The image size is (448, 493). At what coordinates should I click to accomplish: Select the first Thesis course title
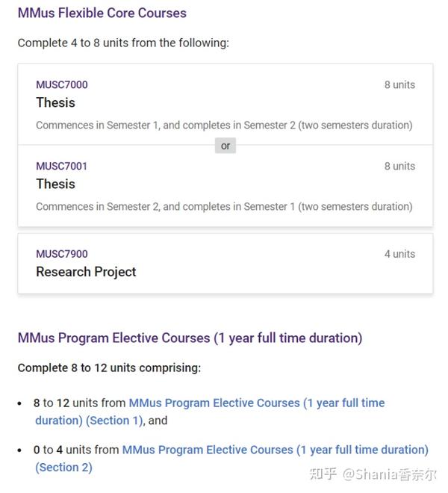coord(56,102)
